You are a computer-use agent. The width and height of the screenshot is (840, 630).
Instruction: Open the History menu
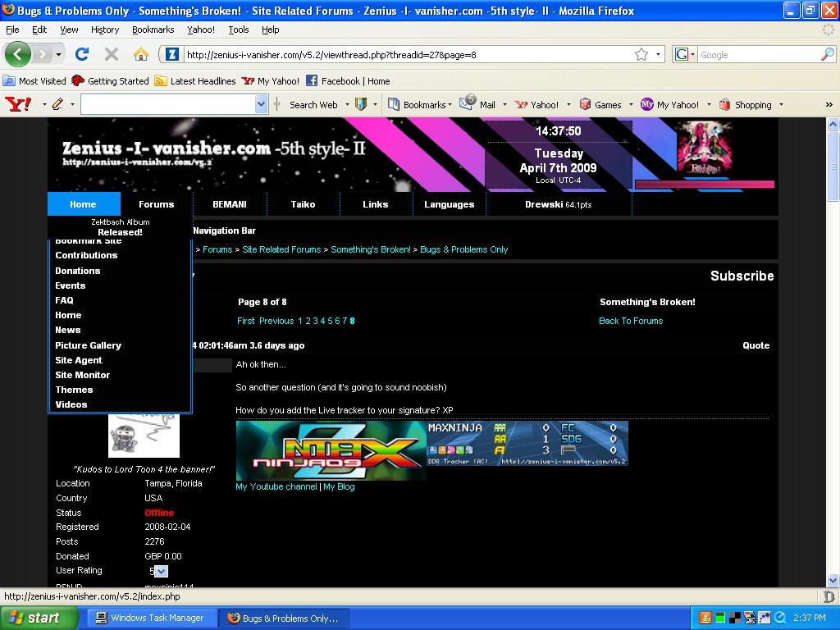point(105,30)
